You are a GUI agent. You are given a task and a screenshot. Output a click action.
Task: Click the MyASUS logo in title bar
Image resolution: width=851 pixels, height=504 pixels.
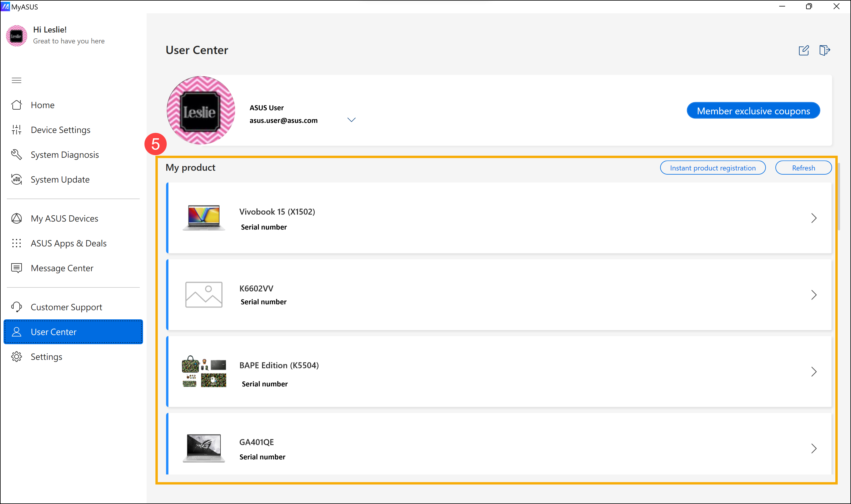[5, 6]
